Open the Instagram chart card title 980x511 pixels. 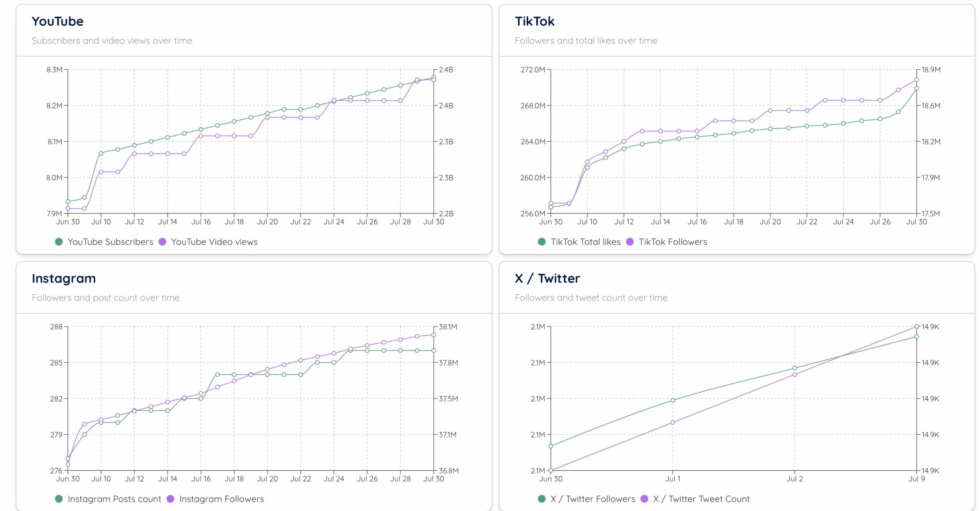(x=64, y=278)
